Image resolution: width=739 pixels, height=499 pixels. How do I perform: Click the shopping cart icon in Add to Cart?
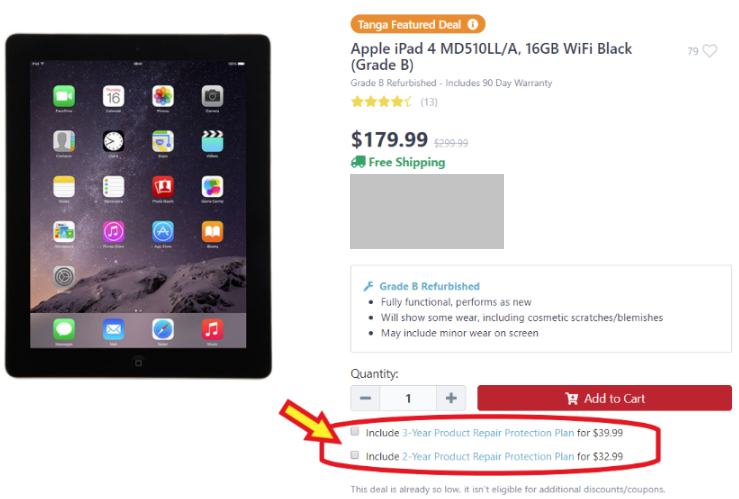pyautogui.click(x=572, y=399)
